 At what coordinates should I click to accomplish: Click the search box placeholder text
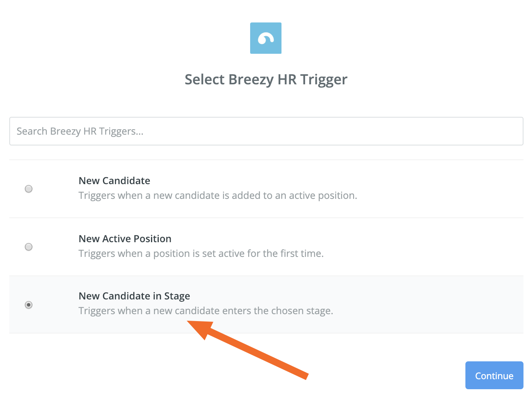[x=80, y=131]
